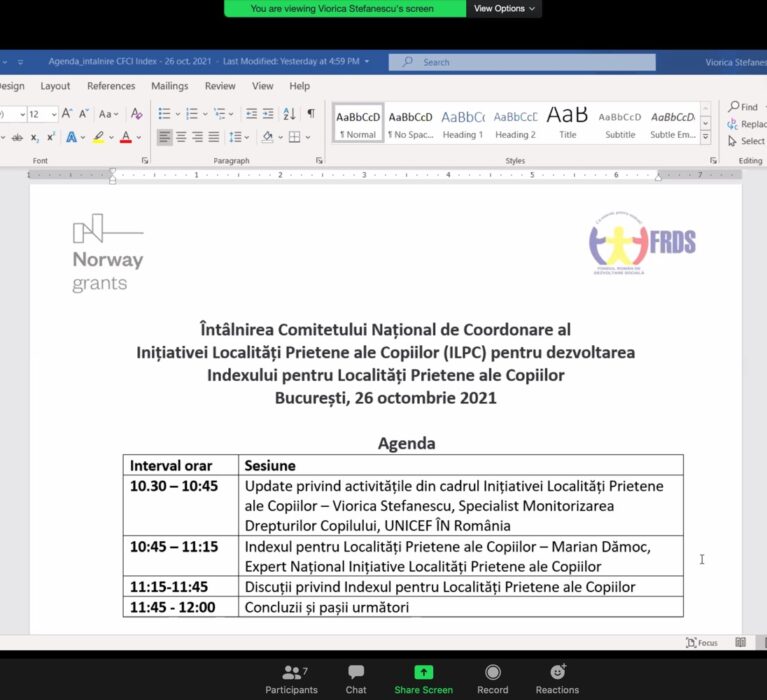Apply the Subtitle style

(620, 123)
